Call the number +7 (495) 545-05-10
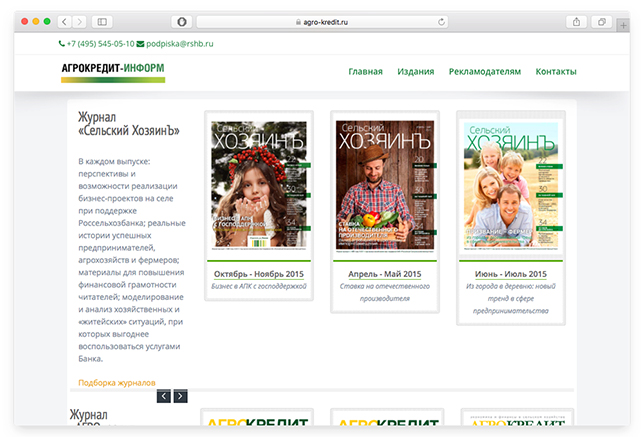 (101, 44)
